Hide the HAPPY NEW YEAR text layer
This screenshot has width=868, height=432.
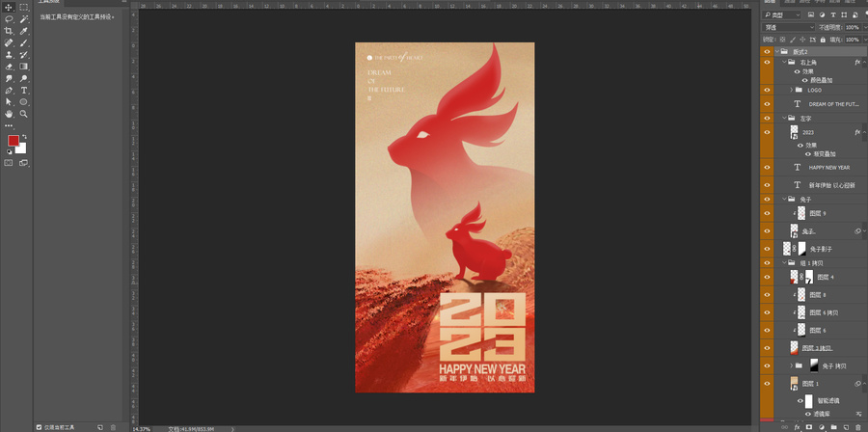point(767,168)
